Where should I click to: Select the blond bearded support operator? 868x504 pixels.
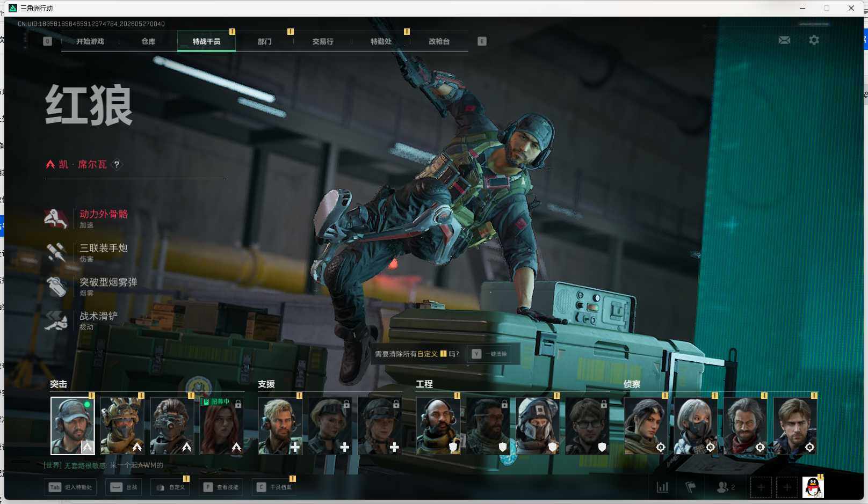(x=280, y=426)
